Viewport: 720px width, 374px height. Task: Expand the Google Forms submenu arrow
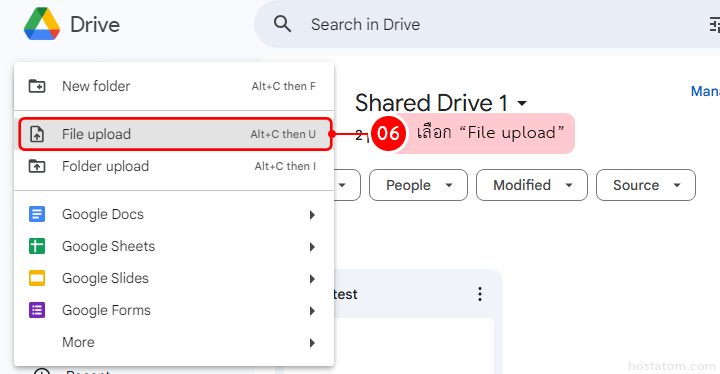(312, 311)
